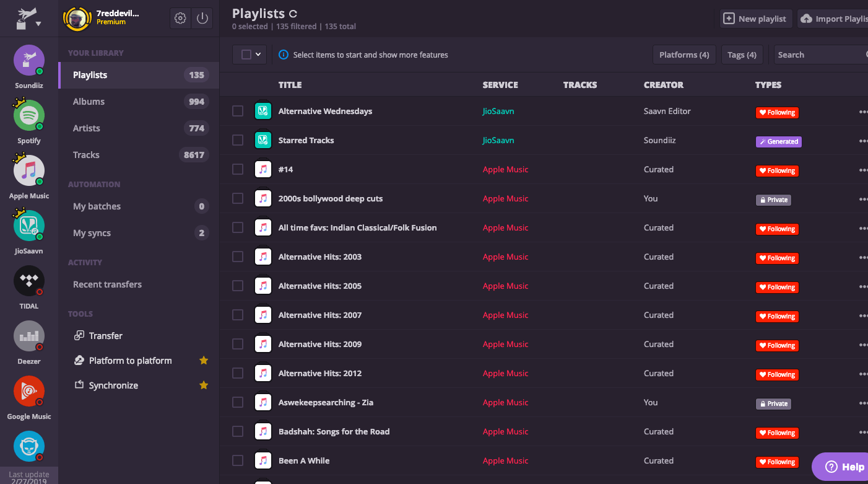Screen dimensions: 868x484
Task: Open account settings with the gear icon
Action: coord(180,18)
